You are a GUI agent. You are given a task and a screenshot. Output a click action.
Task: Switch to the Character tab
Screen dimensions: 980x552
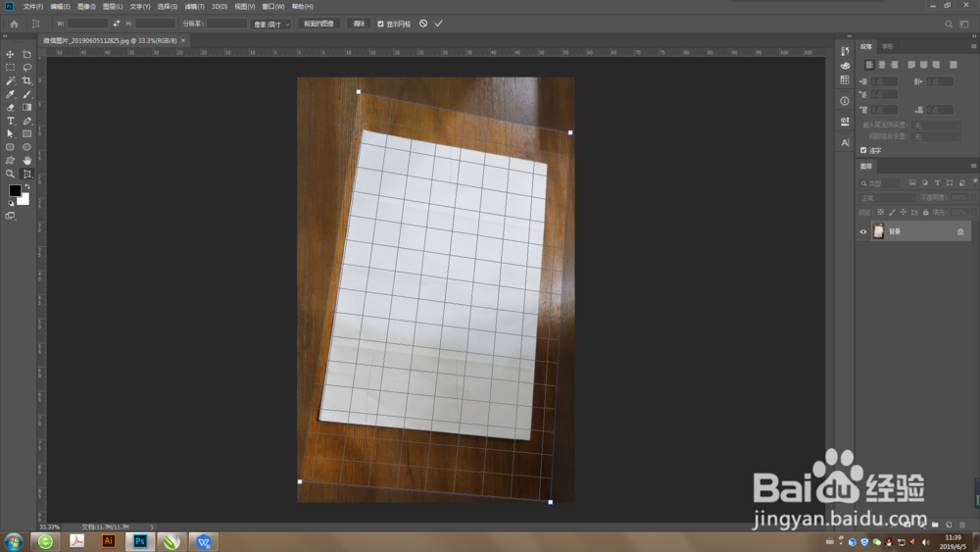coord(888,46)
